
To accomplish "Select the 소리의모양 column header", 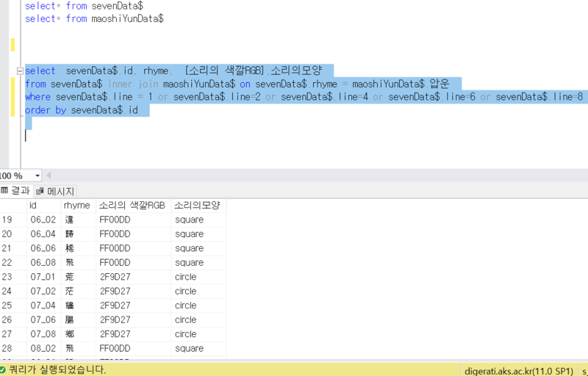I will (198, 205).
